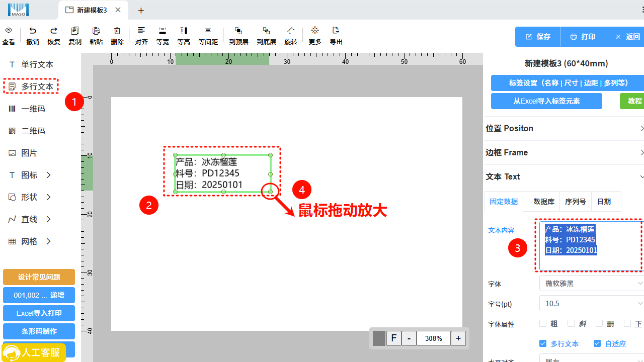Add a 图片 image element
Screen dimensions: 644x362
pyautogui.click(x=23, y=153)
